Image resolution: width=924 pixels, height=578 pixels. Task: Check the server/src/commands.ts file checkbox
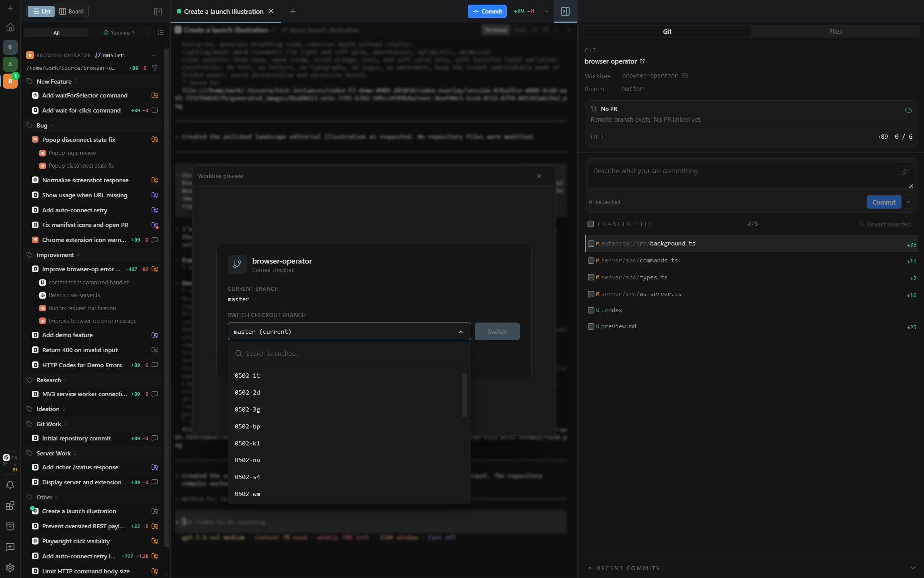pos(591,260)
